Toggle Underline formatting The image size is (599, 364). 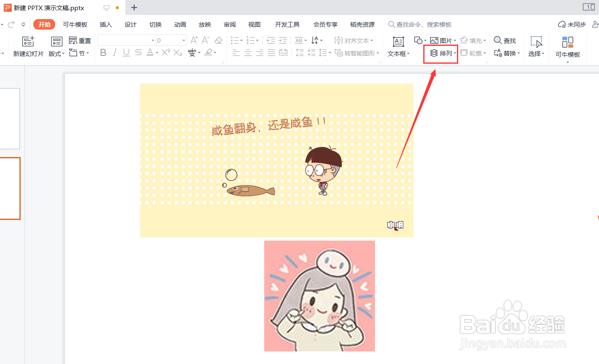click(126, 52)
